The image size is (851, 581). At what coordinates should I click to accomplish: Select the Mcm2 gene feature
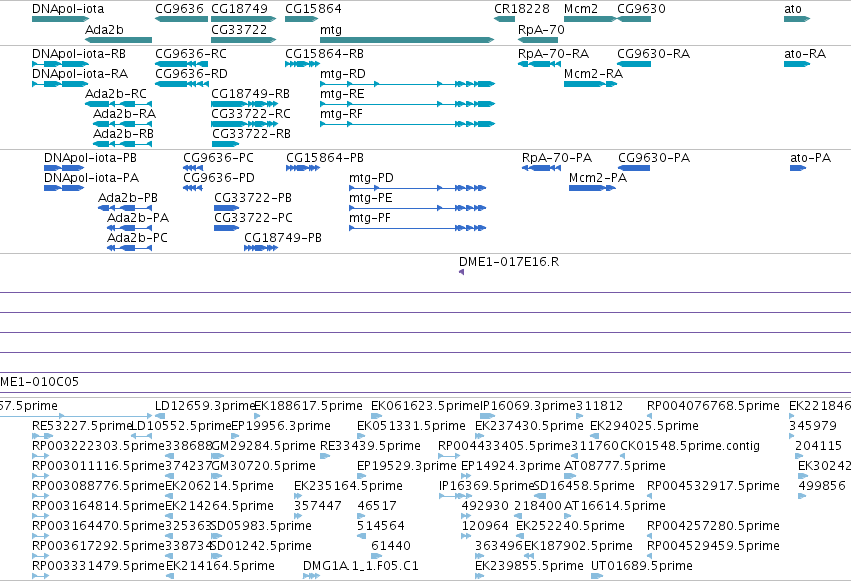pos(590,19)
